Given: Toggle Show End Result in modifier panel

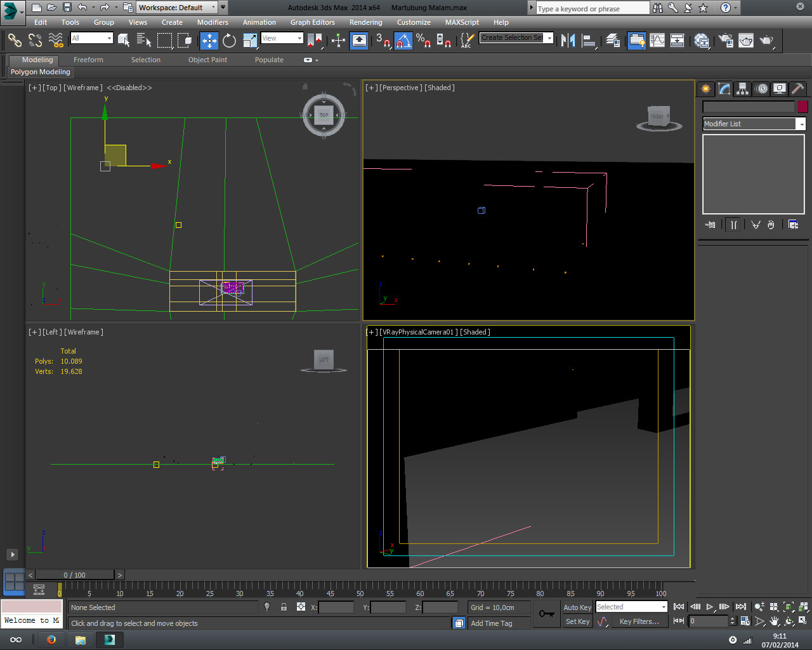Looking at the screenshot, I should click(x=733, y=225).
